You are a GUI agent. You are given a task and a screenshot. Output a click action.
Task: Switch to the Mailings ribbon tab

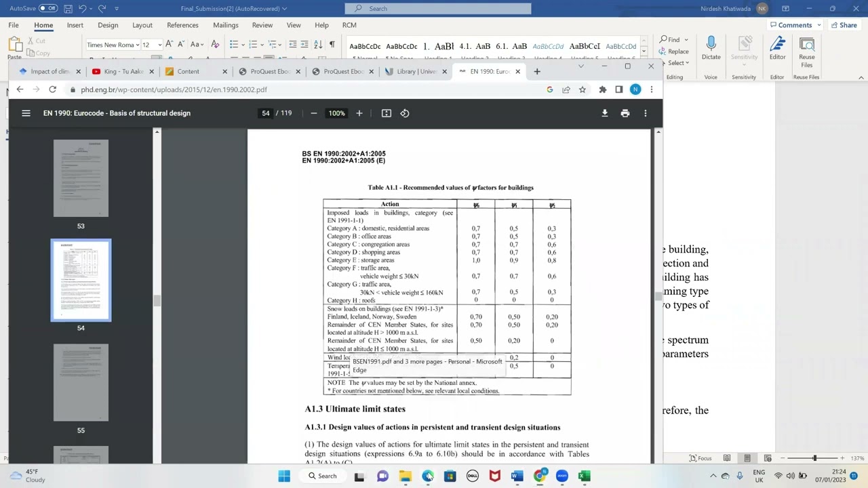[x=226, y=25]
